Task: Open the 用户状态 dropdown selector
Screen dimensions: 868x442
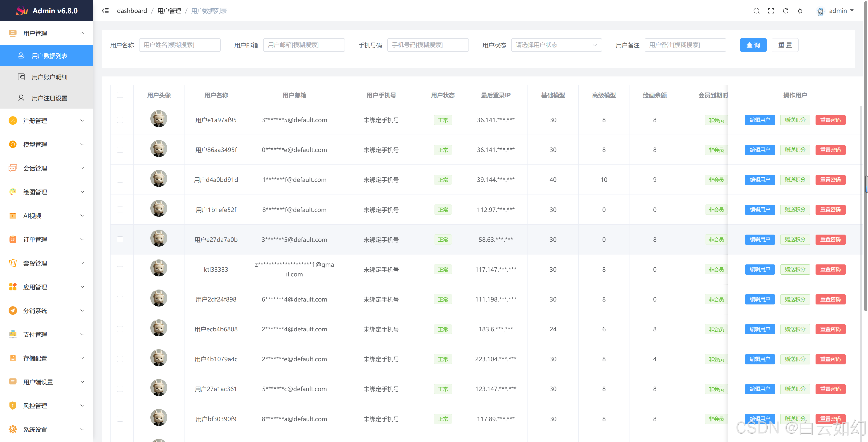Action: pos(556,45)
